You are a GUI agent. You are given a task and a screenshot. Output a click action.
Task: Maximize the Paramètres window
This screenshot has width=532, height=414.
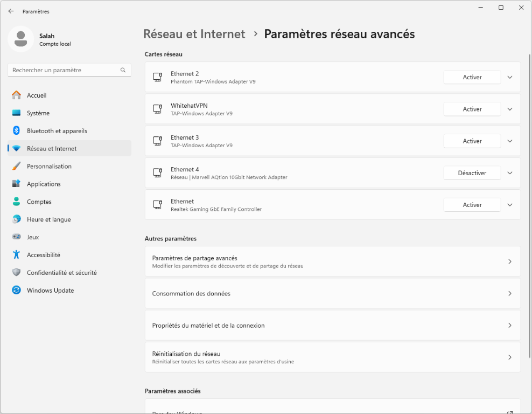pyautogui.click(x=501, y=8)
